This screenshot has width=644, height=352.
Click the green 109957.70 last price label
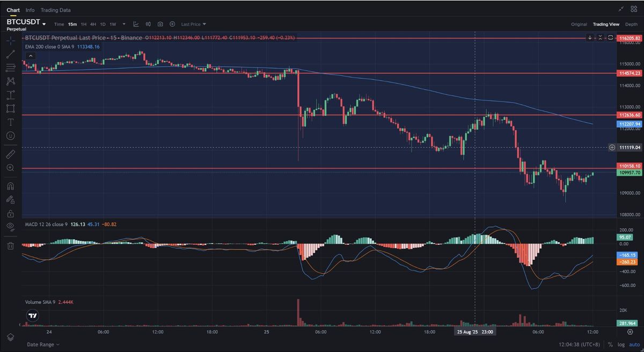630,173
